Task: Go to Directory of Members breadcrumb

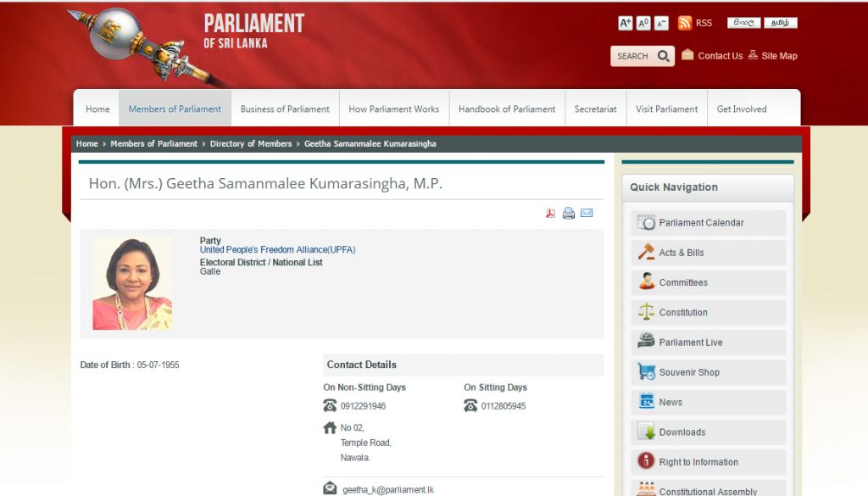Action: (251, 144)
